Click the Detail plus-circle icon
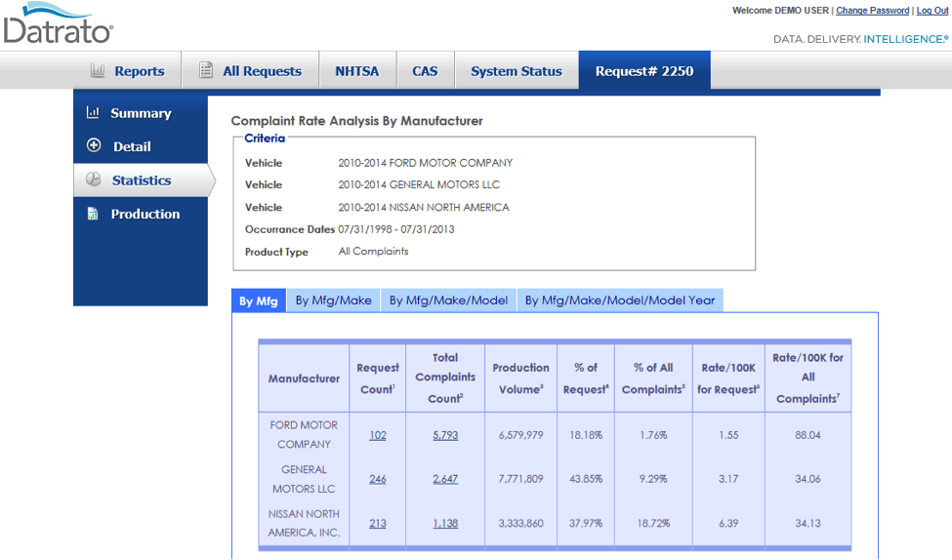Image resolution: width=952 pixels, height=560 pixels. pyautogui.click(x=94, y=145)
